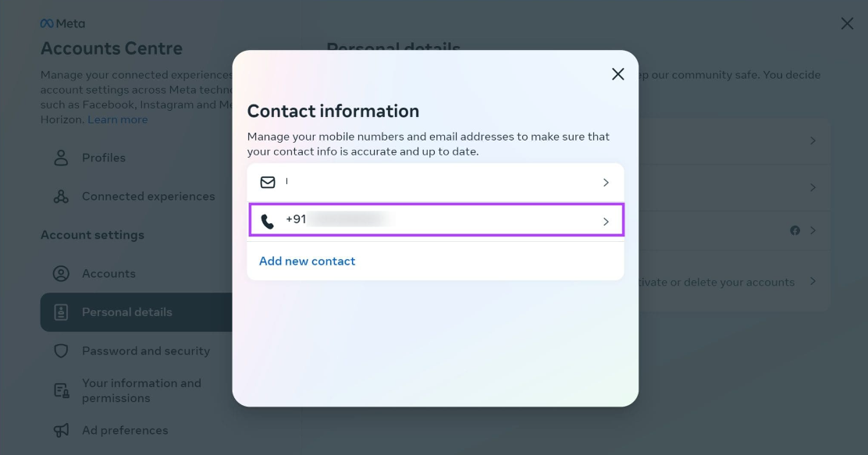Close the Contact information dialog
Viewport: 868px width, 455px height.
pyautogui.click(x=617, y=74)
